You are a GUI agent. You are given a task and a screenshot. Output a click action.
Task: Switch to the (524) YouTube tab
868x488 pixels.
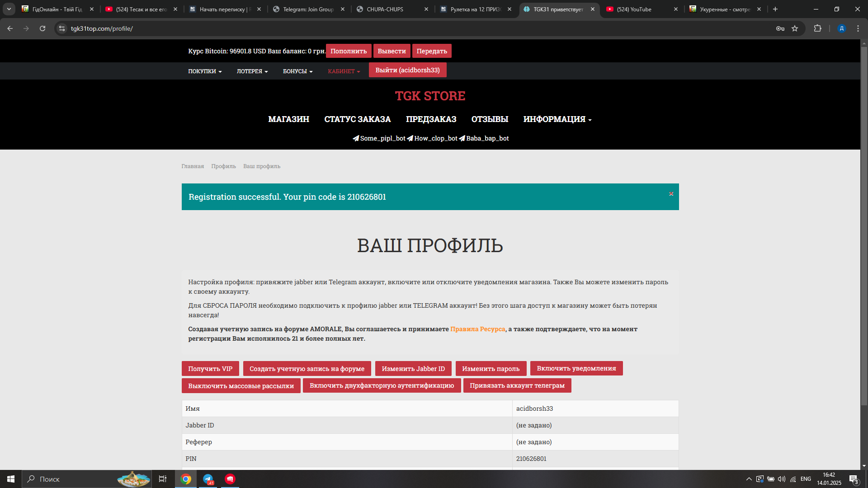[x=641, y=9]
